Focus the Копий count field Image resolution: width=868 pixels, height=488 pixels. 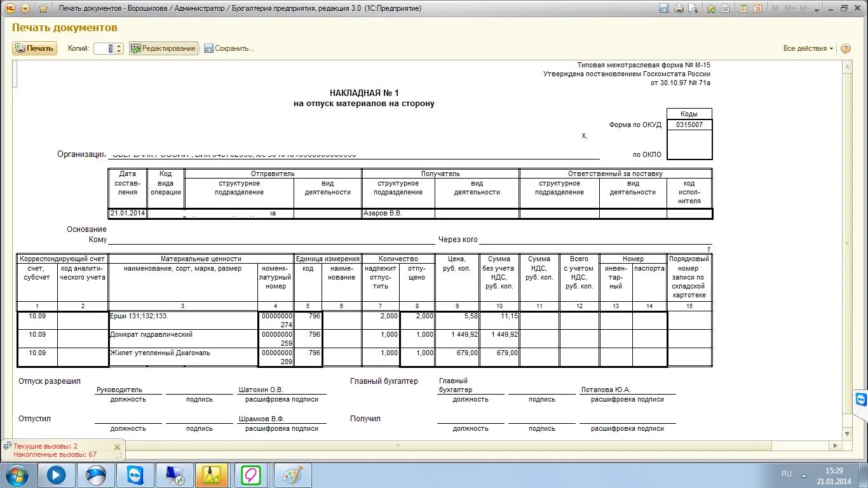pyautogui.click(x=104, y=48)
